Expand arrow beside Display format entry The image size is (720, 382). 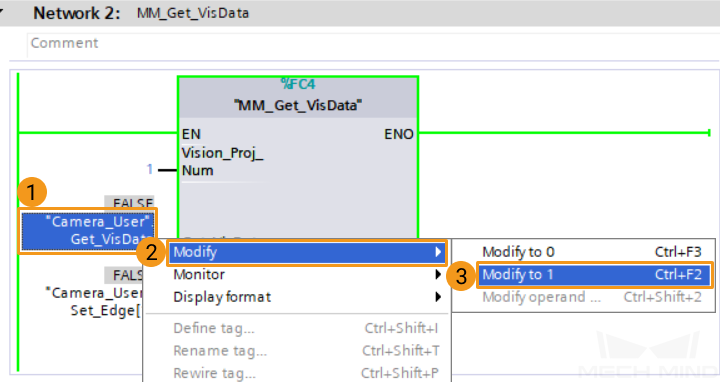[438, 297]
